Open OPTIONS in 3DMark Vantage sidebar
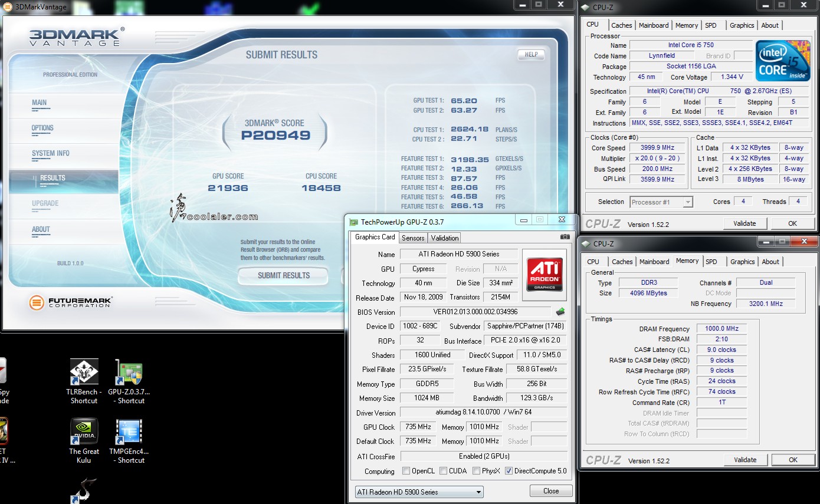 pos(42,128)
